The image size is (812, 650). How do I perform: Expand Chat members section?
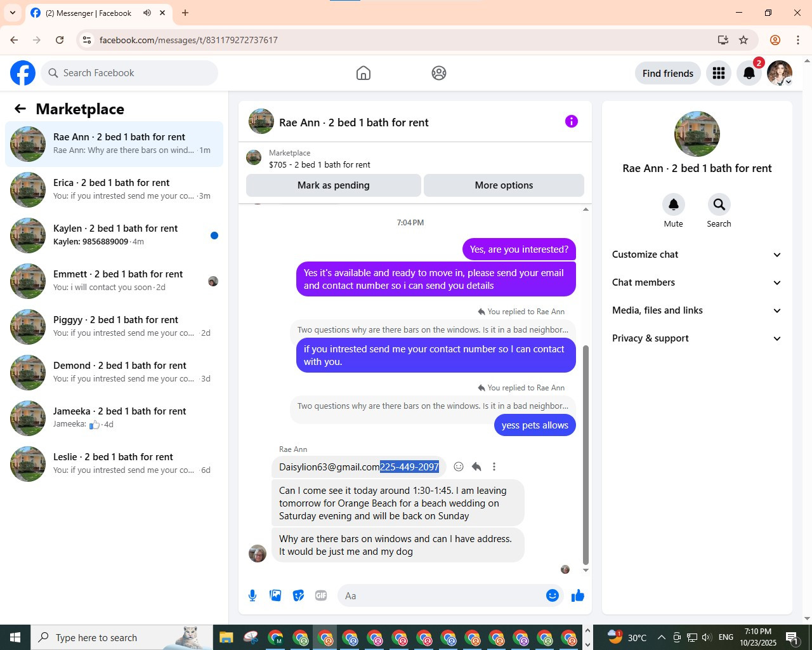coord(697,282)
